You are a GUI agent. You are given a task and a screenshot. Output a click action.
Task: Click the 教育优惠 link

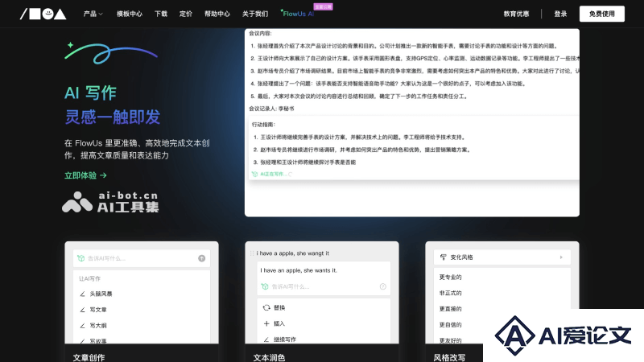point(516,14)
